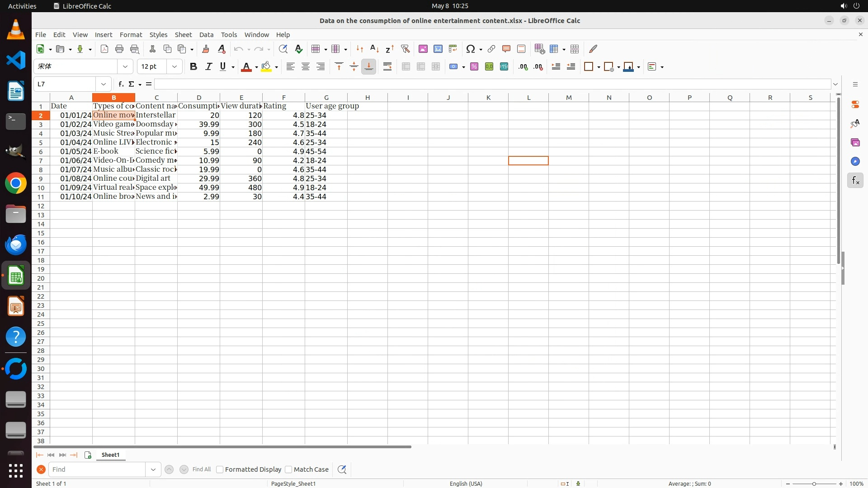Open the sidebar Functions panel icon
The image size is (868, 488).
click(855, 181)
